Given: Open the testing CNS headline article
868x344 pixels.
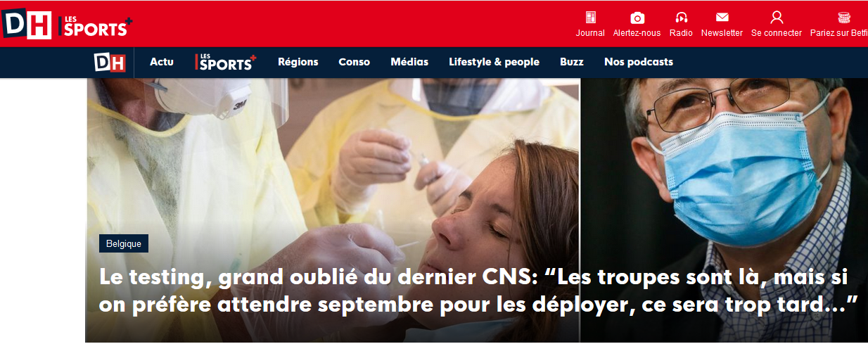Looking at the screenshot, I should (479, 291).
